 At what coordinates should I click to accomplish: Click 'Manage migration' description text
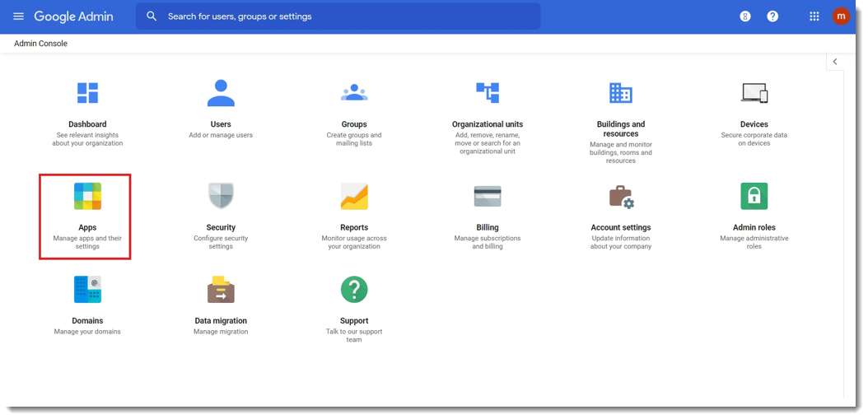coord(221,332)
